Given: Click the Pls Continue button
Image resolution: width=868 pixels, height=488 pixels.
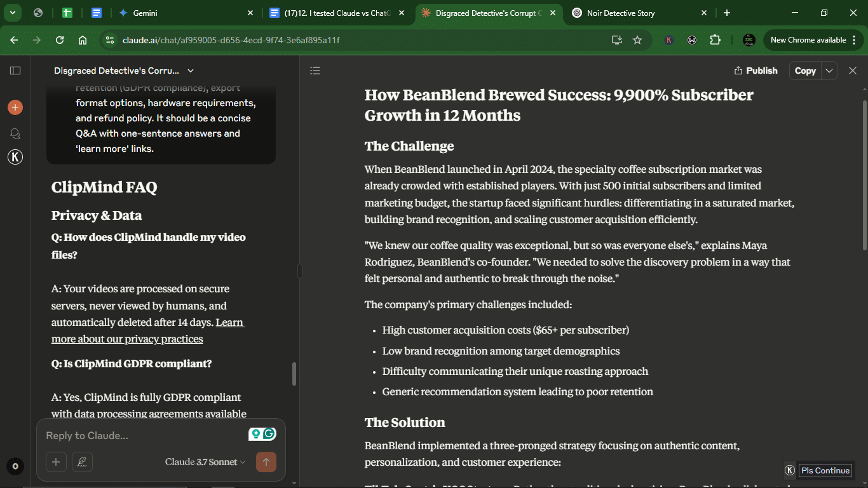Looking at the screenshot, I should pyautogui.click(x=825, y=470).
